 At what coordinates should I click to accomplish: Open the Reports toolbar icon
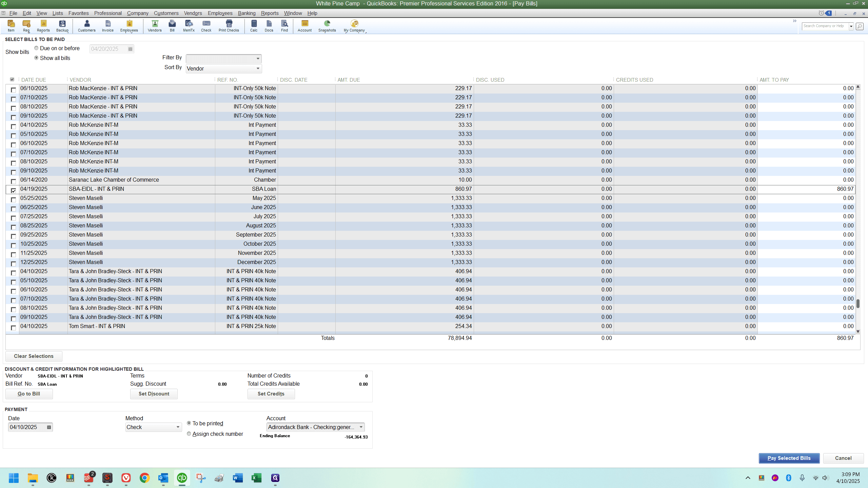[43, 26]
